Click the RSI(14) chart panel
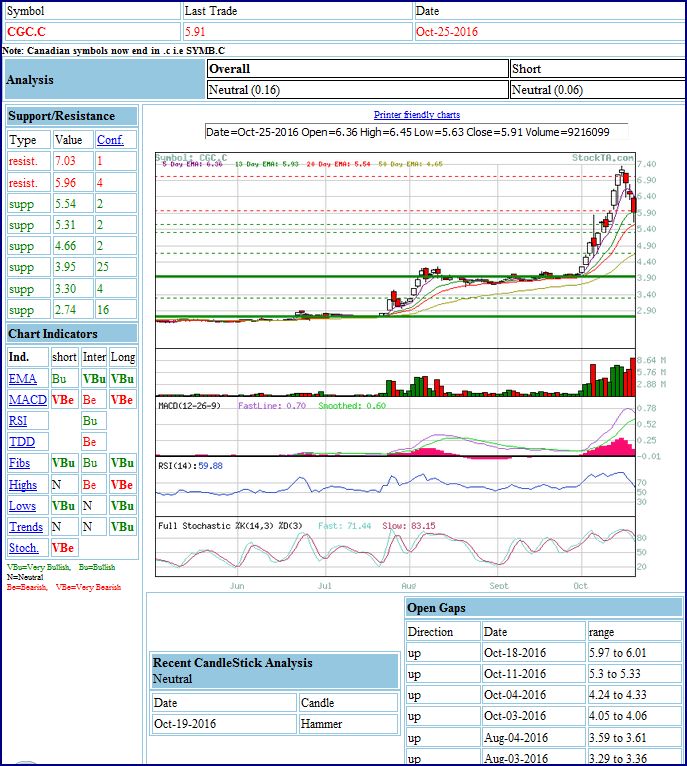 395,485
